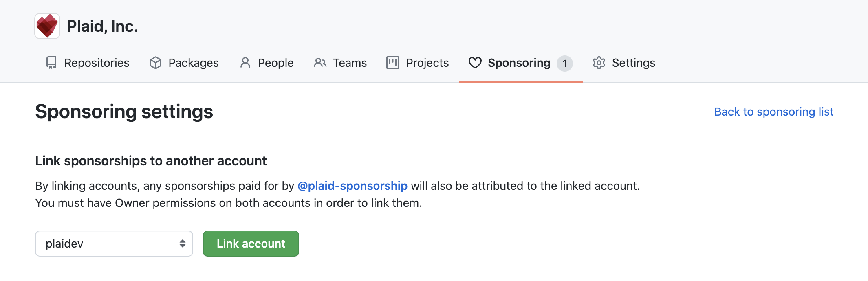
Task: Open the plaidev account dropdown
Action: point(114,244)
